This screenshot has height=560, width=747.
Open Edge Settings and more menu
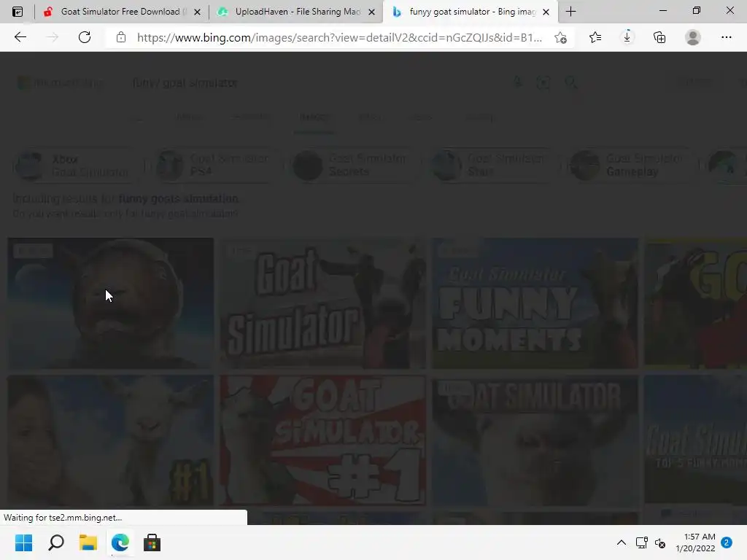[726, 37]
